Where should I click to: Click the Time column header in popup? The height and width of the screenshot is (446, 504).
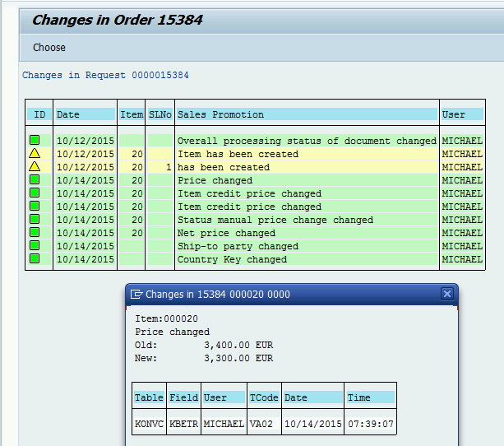coord(371,397)
